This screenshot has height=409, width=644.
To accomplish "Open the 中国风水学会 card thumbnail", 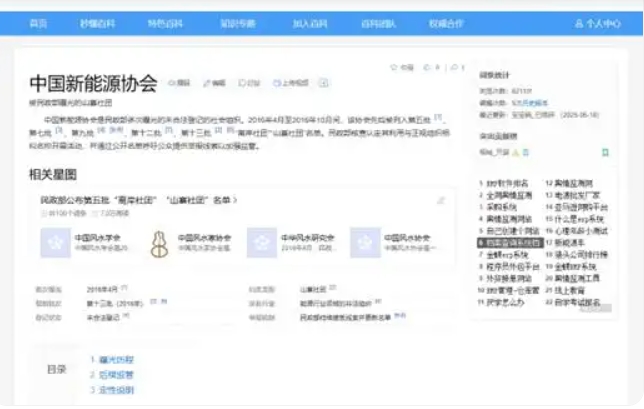I will tap(55, 243).
